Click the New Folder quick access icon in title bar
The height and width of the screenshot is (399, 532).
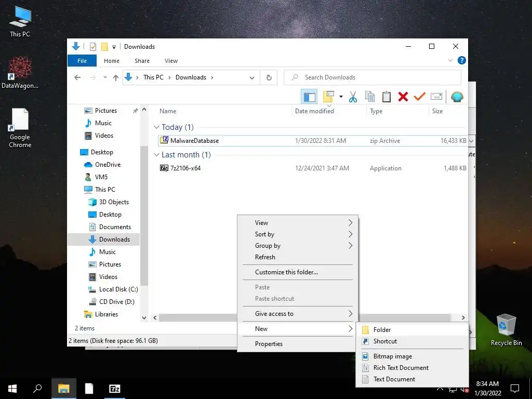click(x=104, y=46)
